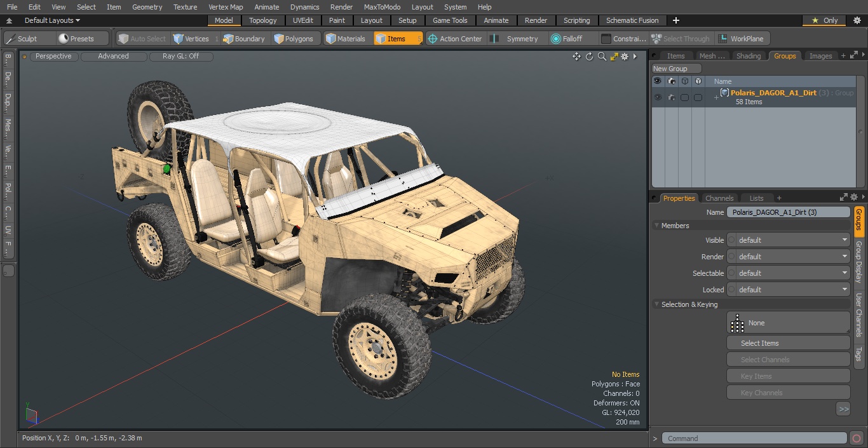Collapse the Members section

coord(657,226)
